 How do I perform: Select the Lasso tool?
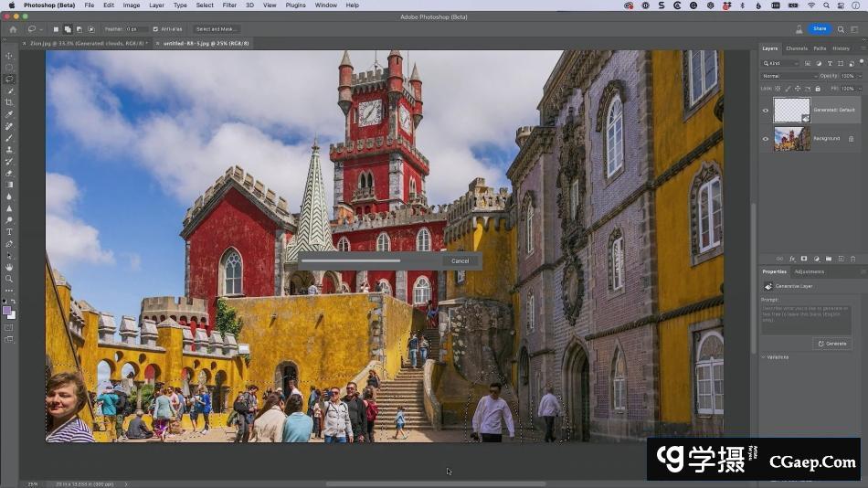(9, 79)
